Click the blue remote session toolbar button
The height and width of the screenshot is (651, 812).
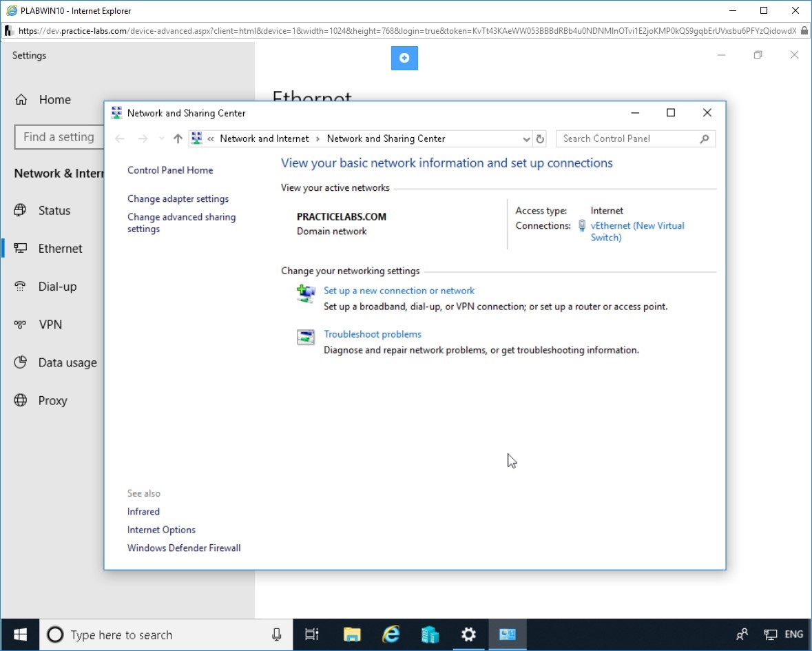(404, 58)
